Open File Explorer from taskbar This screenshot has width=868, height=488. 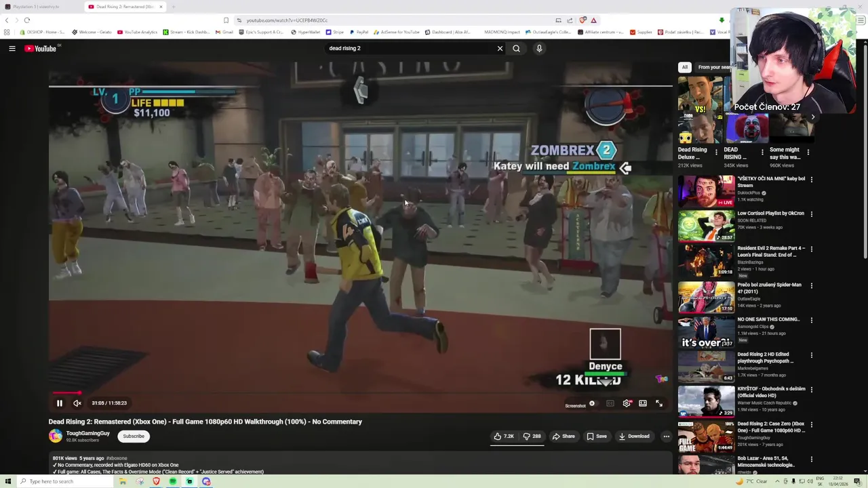pyautogui.click(x=123, y=481)
